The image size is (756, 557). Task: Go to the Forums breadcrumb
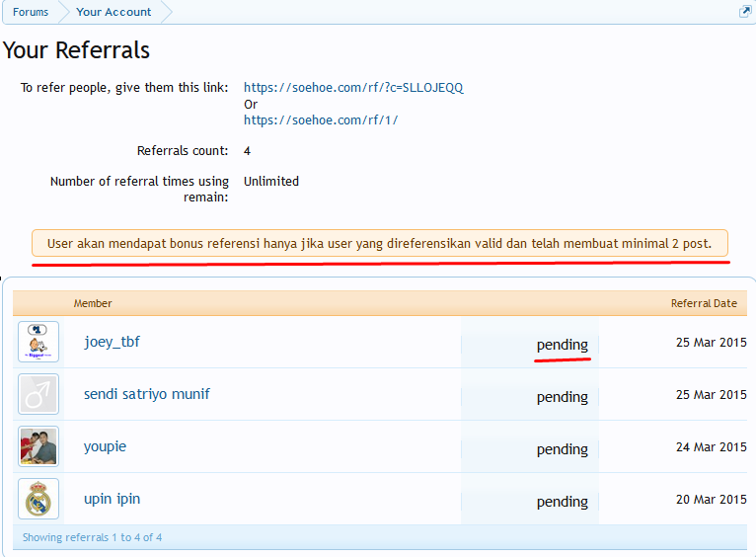click(31, 12)
